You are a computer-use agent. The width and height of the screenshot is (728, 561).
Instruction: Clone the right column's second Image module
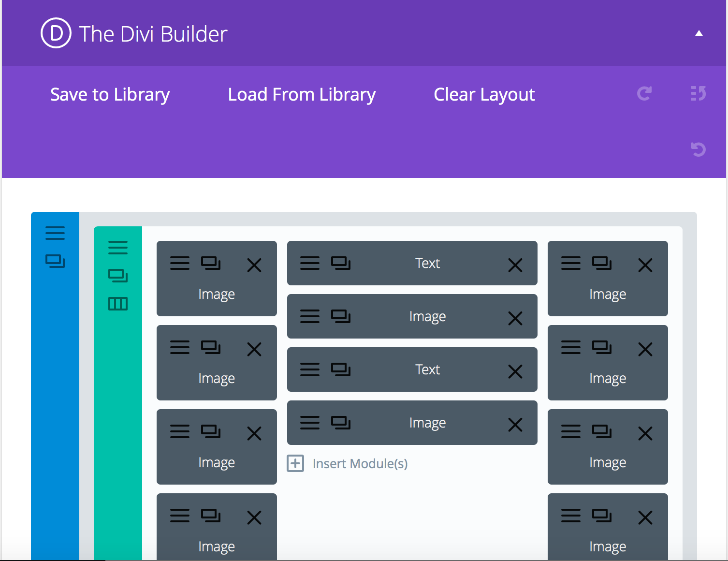pos(602,347)
